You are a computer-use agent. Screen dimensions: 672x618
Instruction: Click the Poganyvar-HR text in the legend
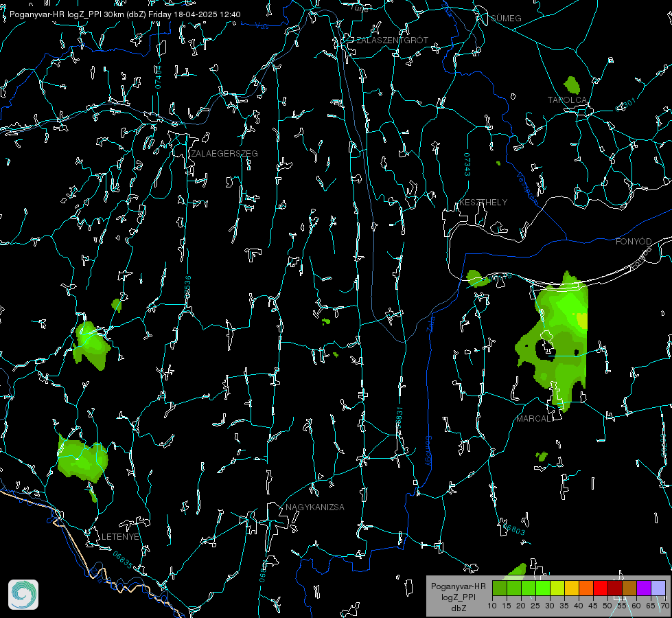(x=458, y=586)
